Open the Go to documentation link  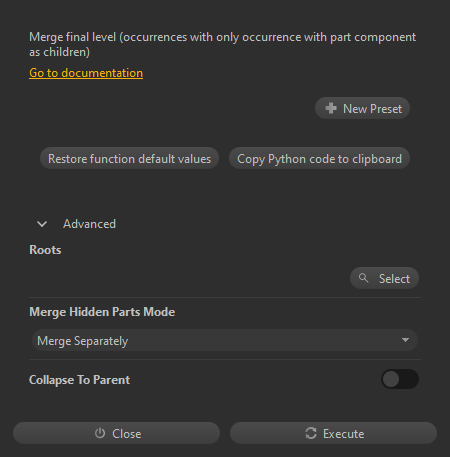(x=86, y=73)
